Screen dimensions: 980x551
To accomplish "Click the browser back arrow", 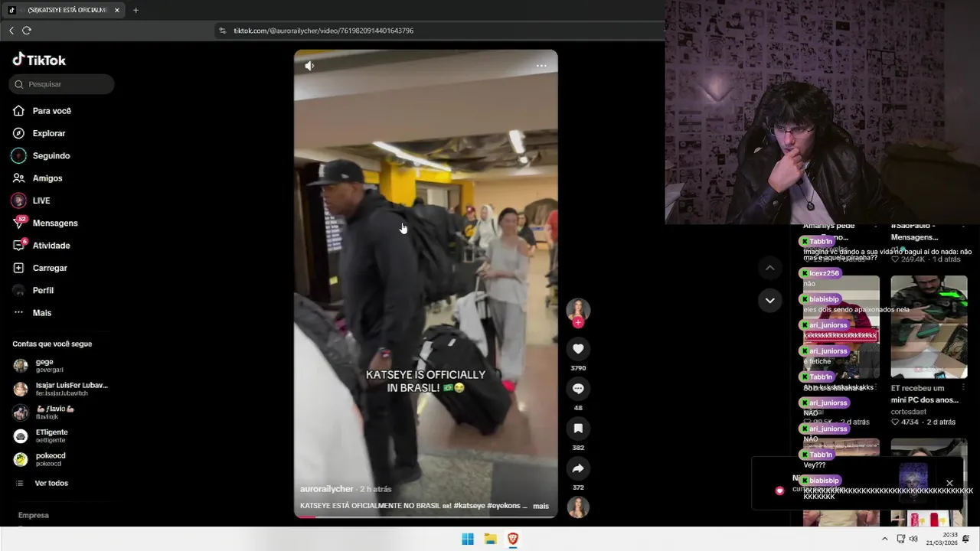I will 11,31.
